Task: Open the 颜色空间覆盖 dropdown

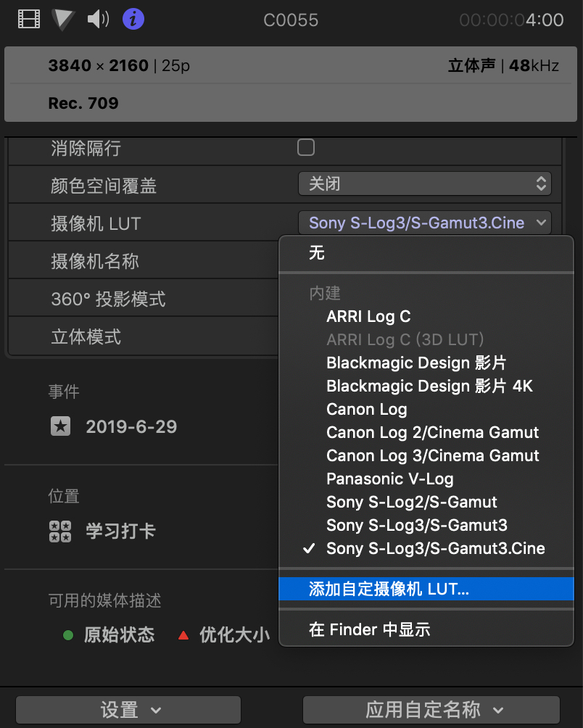Action: 424,184
